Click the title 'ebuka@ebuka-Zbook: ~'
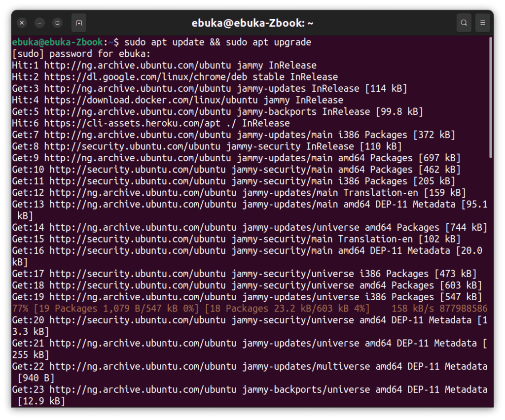 pos(252,23)
